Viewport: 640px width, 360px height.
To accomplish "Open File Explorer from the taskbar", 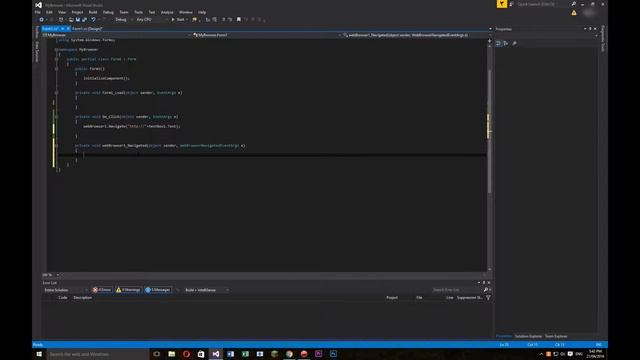I will click(171, 354).
